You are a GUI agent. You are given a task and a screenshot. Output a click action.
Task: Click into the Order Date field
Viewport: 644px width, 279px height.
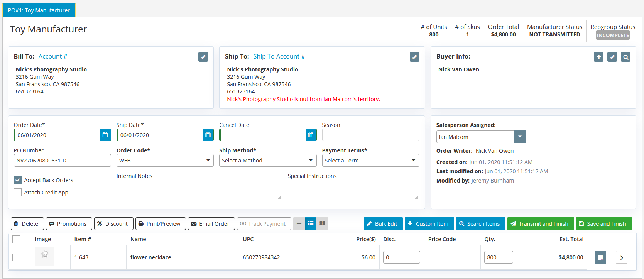tap(57, 135)
